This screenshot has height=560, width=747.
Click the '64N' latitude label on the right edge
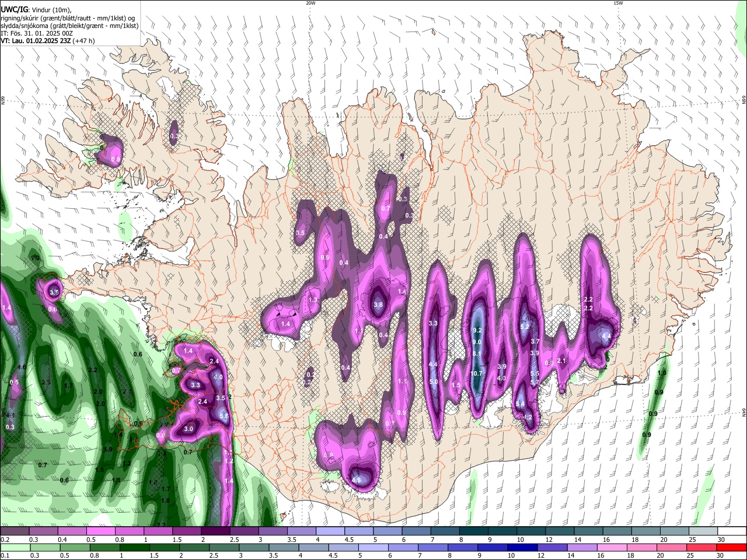click(x=744, y=413)
